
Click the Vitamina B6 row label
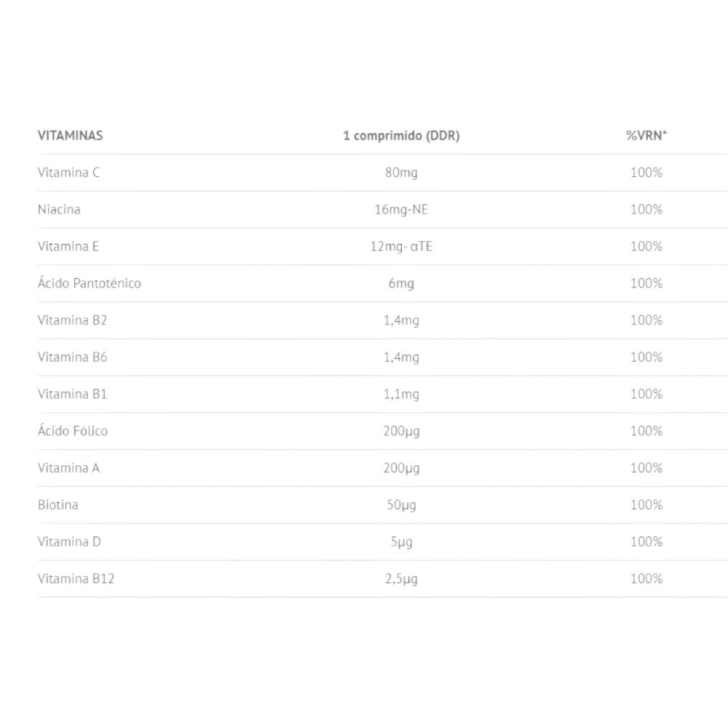click(x=72, y=357)
